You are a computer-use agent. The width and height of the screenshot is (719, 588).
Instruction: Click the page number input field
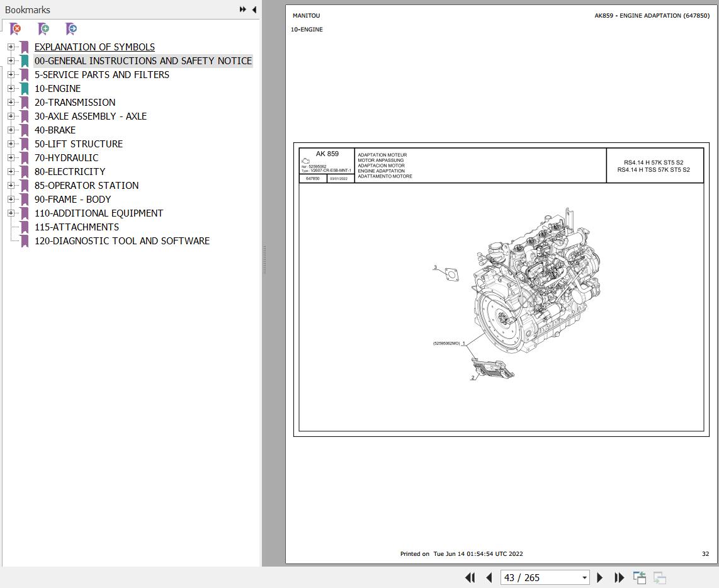tap(539, 577)
